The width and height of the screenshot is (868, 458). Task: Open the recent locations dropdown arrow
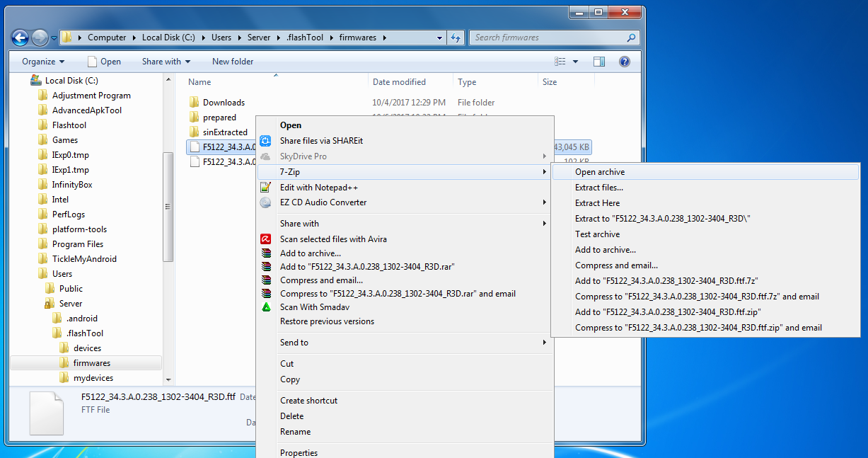coord(54,38)
